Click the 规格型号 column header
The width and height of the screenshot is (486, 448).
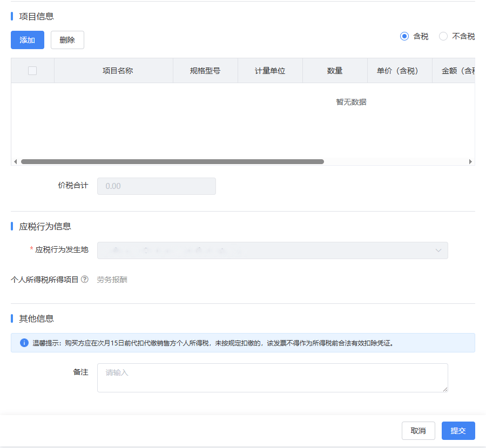click(205, 71)
